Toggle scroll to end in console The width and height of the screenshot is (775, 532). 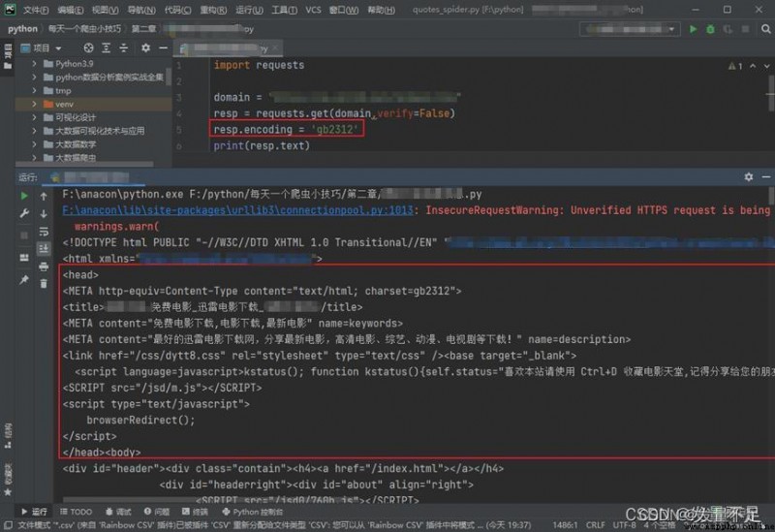(44, 248)
